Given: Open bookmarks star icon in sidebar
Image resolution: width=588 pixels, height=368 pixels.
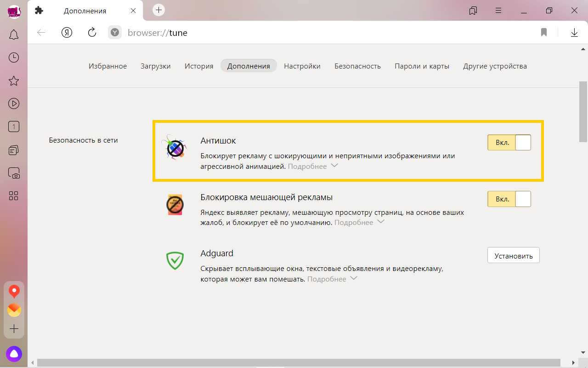Looking at the screenshot, I should [x=14, y=81].
